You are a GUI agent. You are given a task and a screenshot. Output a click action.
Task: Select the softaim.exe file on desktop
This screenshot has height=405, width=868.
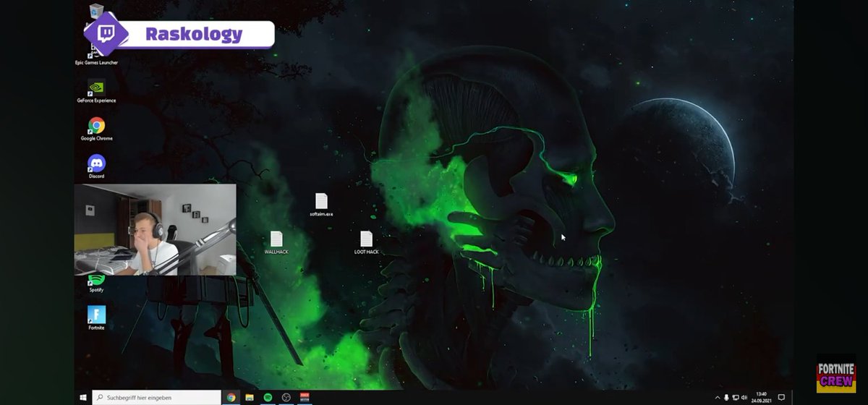pyautogui.click(x=321, y=205)
